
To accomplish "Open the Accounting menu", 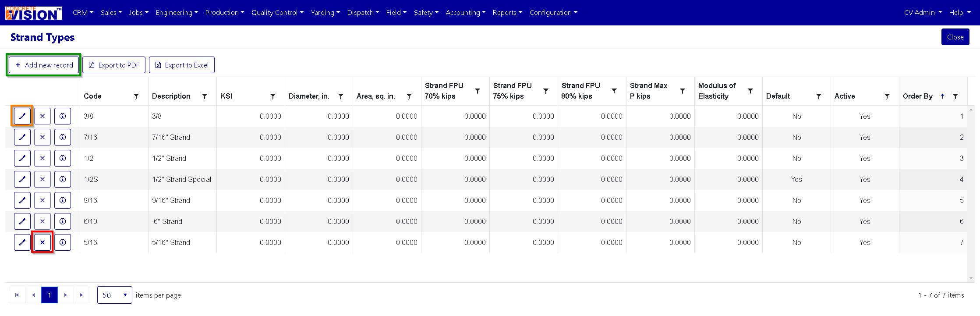I will click(x=466, y=12).
